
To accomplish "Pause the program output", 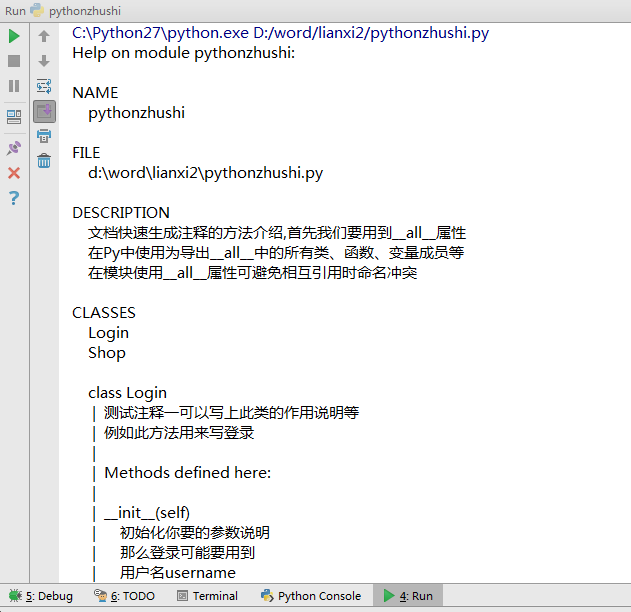I will click(14, 86).
